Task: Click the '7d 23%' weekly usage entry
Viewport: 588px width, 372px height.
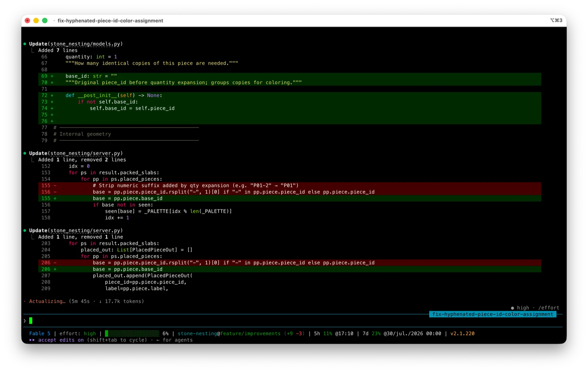Action: (x=372, y=334)
